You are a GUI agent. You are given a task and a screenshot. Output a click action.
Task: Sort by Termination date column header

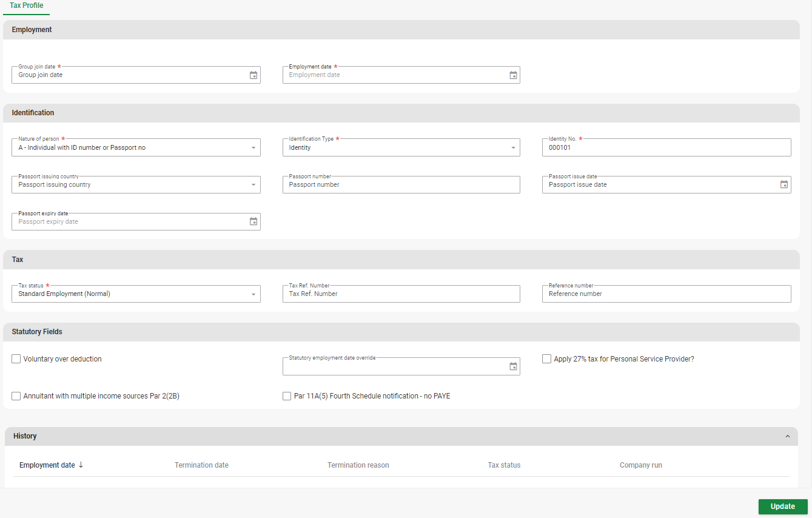(x=201, y=465)
